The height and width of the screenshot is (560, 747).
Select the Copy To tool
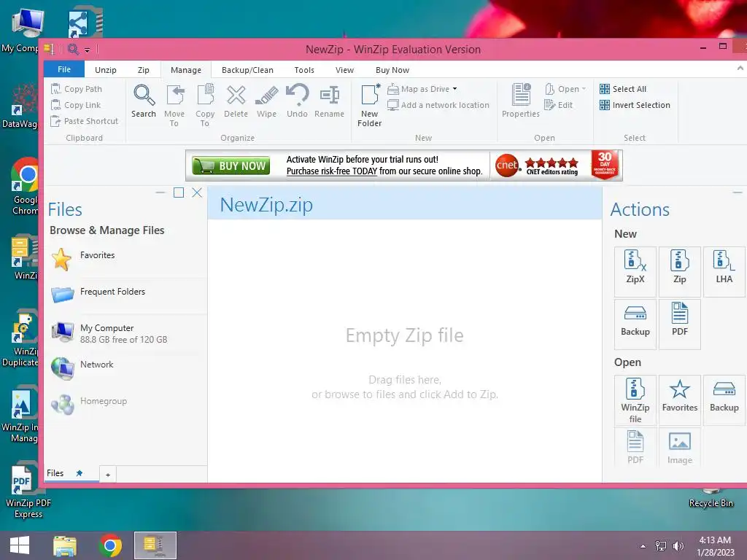205,105
